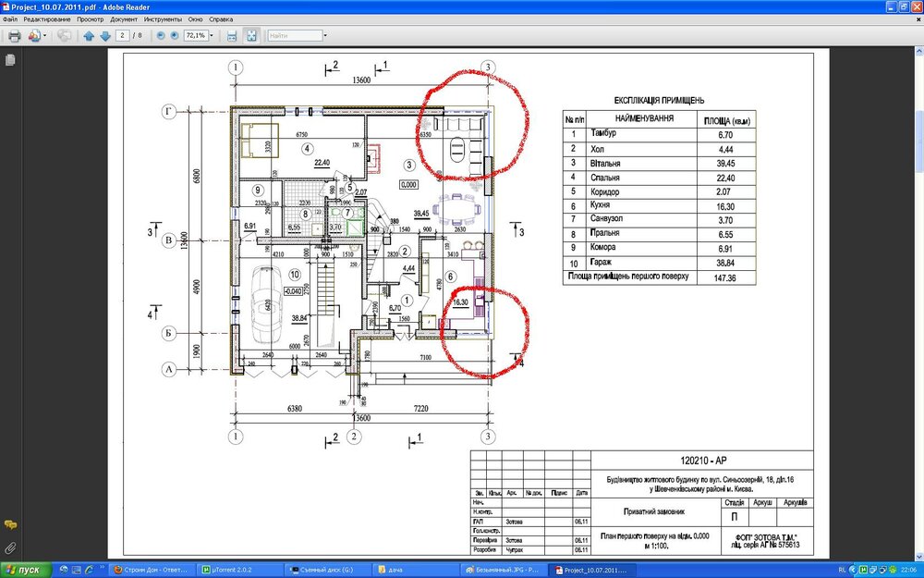Switch to µTorrent 2.0.2 taskbar window
Viewport: 924px width, 578px height.
[x=238, y=570]
